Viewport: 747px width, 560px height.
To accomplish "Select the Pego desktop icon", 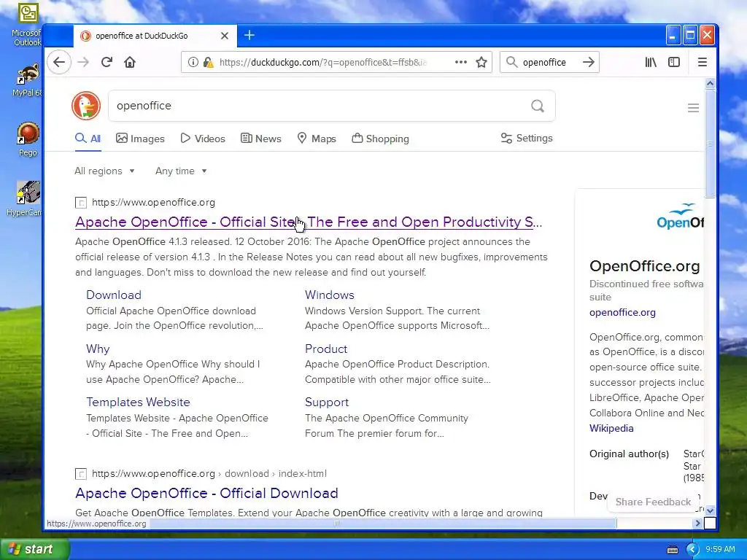I will click(28, 139).
